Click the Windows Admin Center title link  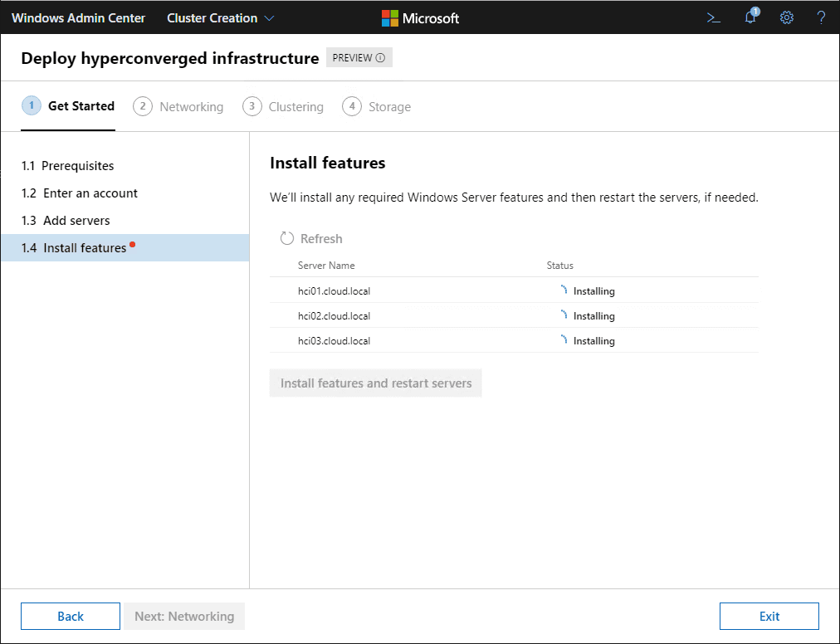pos(78,17)
